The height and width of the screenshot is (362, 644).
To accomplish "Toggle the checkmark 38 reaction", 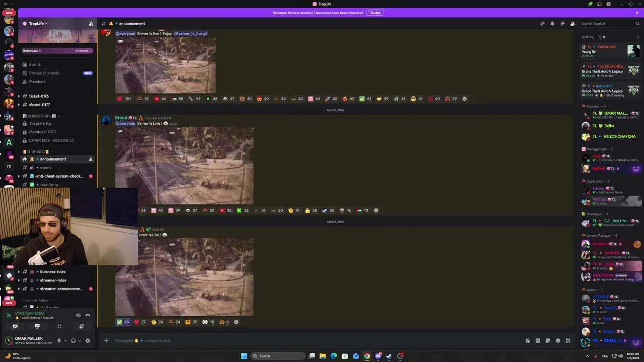I will 123,322.
